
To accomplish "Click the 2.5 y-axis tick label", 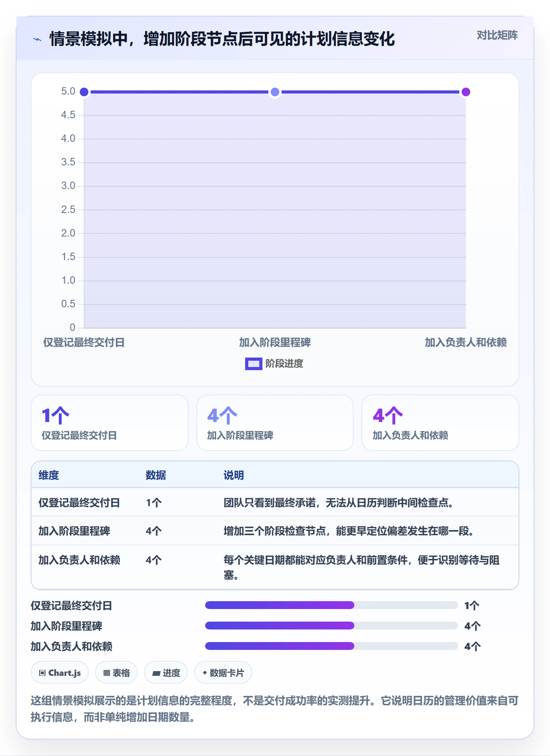I will (68, 209).
